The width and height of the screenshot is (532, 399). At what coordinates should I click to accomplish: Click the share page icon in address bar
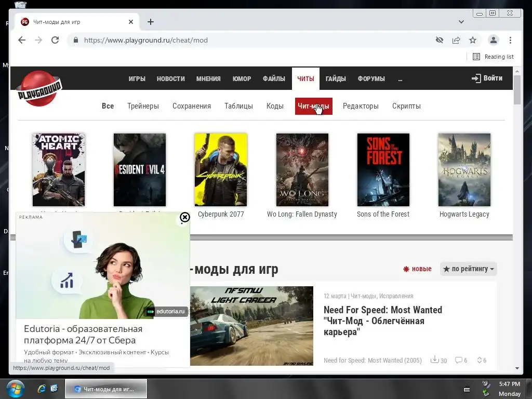coord(456,40)
